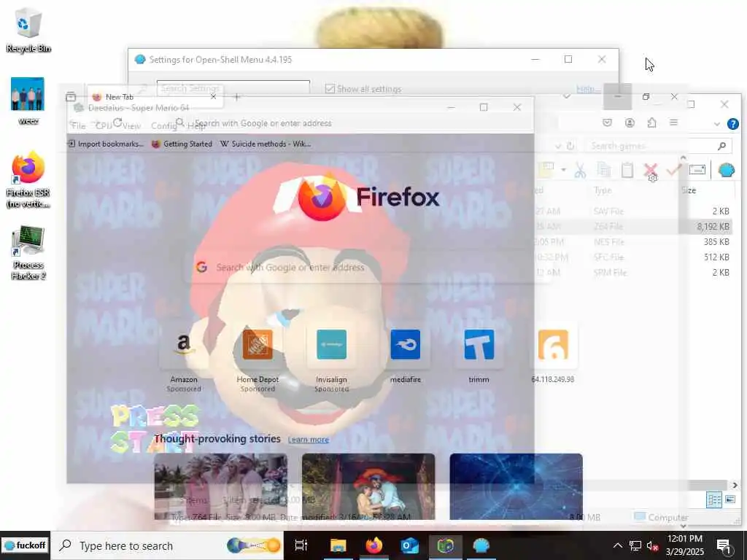Click the muted volume tray icon
The height and width of the screenshot is (560, 747).
pos(653,545)
